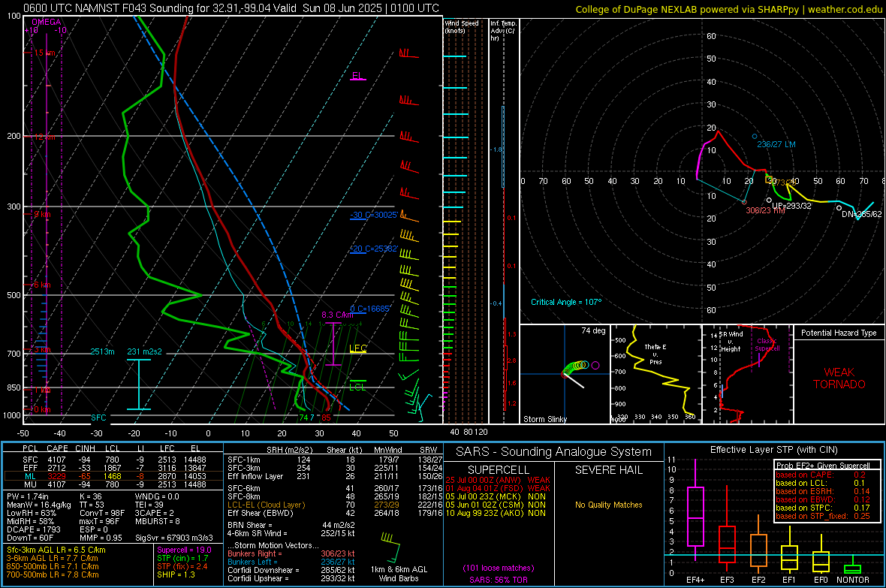Click the 12 km height marker
The height and width of the screenshot is (588, 886).
tap(44, 137)
